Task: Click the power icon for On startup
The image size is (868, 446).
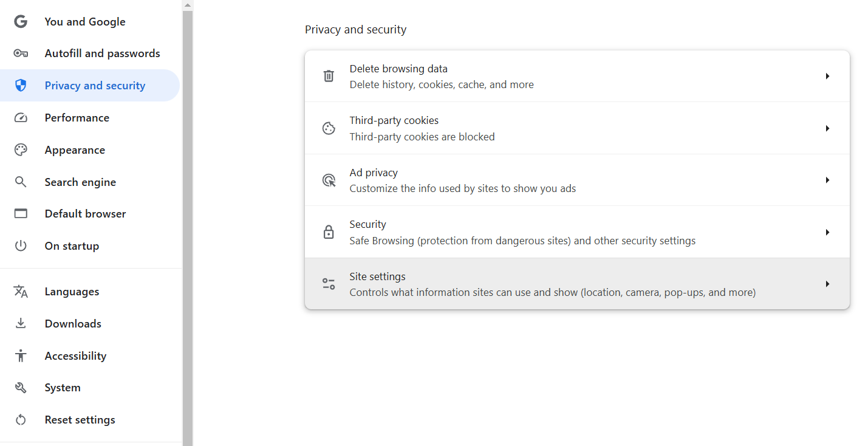Action: click(21, 246)
